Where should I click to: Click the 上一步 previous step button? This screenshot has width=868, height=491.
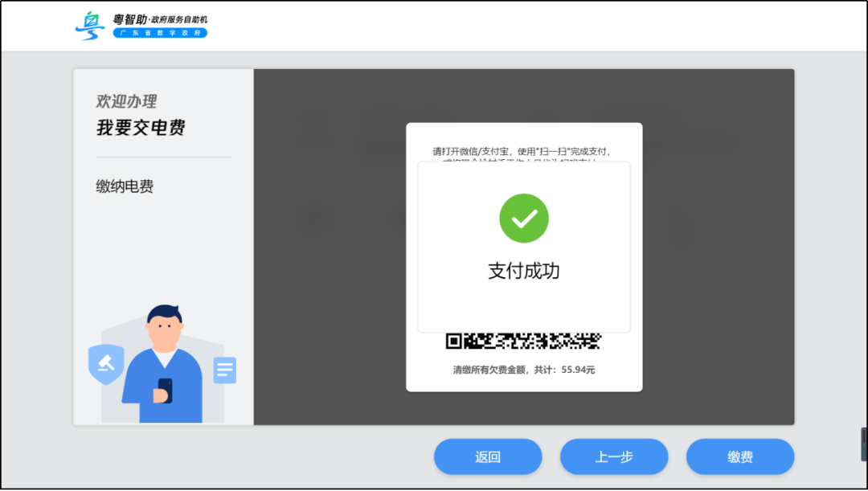click(x=614, y=456)
